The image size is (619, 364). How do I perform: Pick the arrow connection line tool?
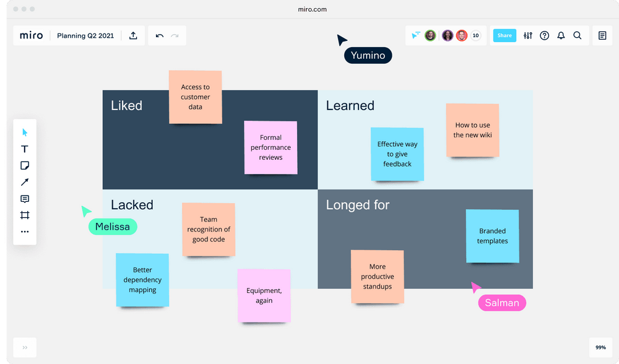pos(25,182)
